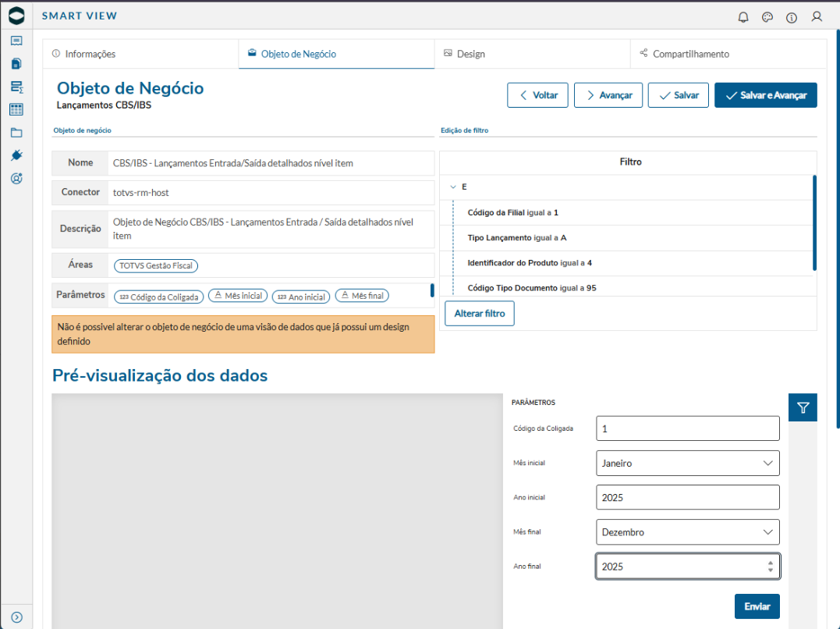This screenshot has height=629, width=840.
Task: Select filter Tipo Lançamento igual a A
Action: pos(517,237)
